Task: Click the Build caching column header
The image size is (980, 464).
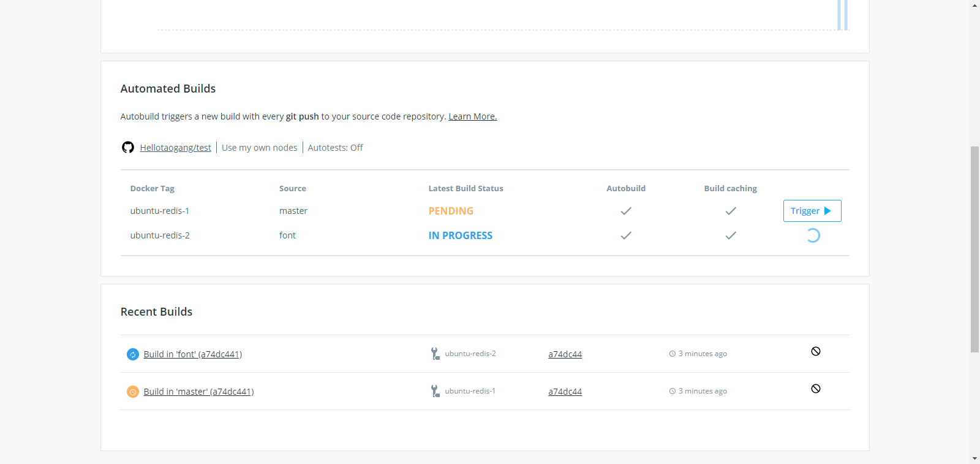Action: (x=731, y=188)
